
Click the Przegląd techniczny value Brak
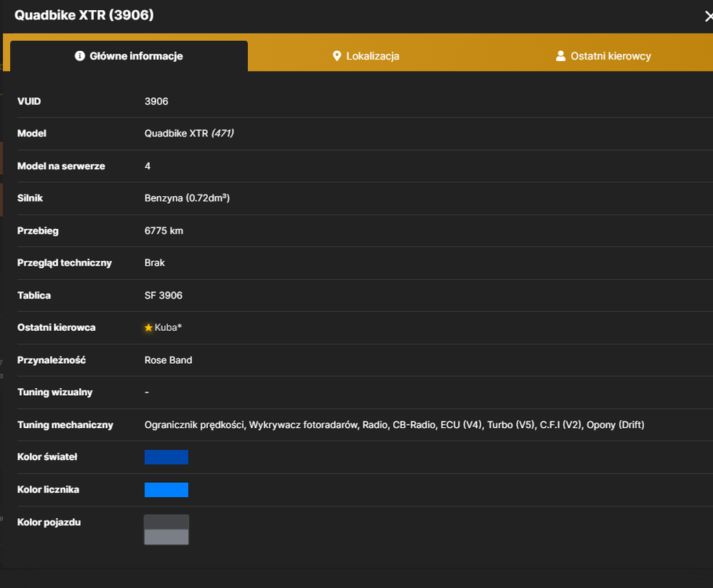point(155,263)
